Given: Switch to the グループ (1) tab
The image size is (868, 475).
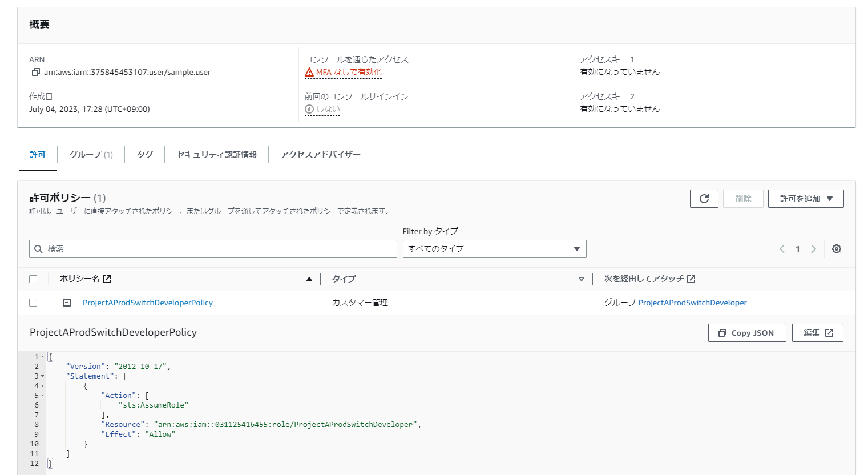Looking at the screenshot, I should coord(91,155).
